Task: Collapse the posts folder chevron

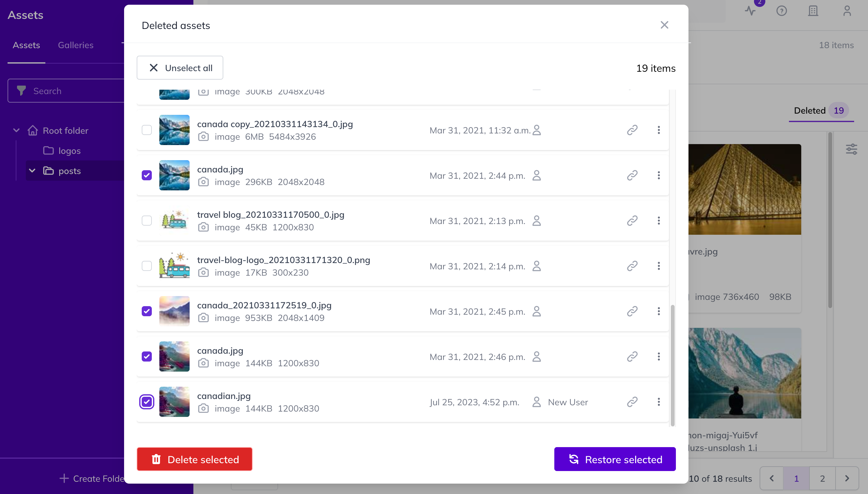Action: (32, 171)
